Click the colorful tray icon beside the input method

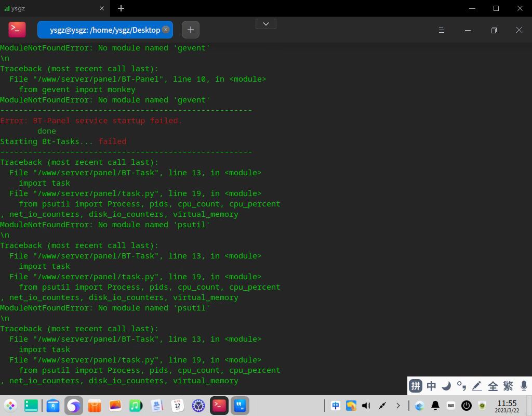click(x=351, y=406)
